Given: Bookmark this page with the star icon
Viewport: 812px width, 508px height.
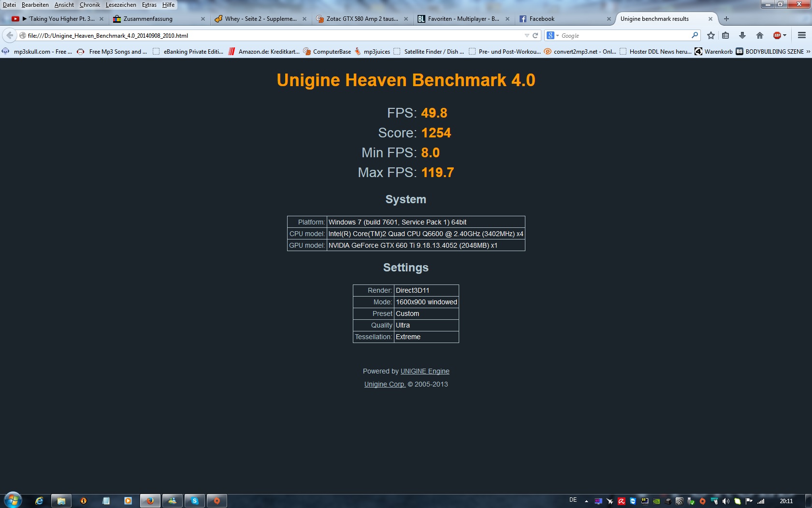Looking at the screenshot, I should click(x=710, y=35).
